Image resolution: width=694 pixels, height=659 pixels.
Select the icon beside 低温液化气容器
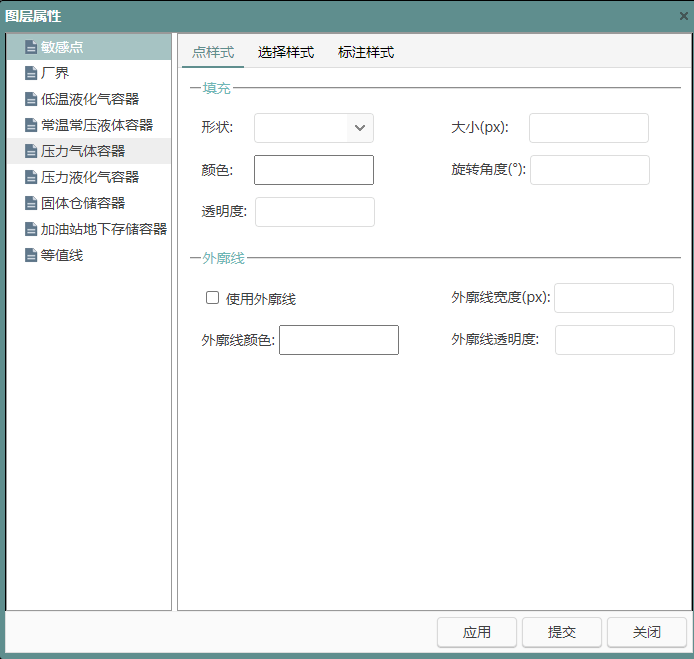click(x=31, y=99)
